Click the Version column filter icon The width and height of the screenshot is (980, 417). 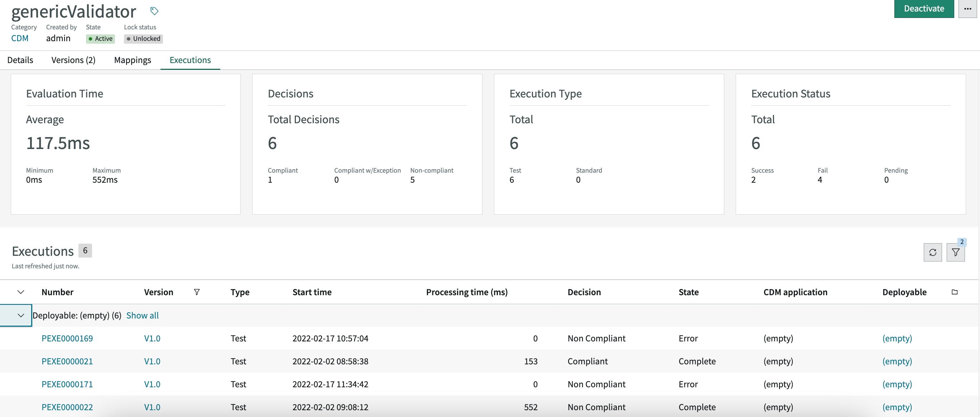197,292
